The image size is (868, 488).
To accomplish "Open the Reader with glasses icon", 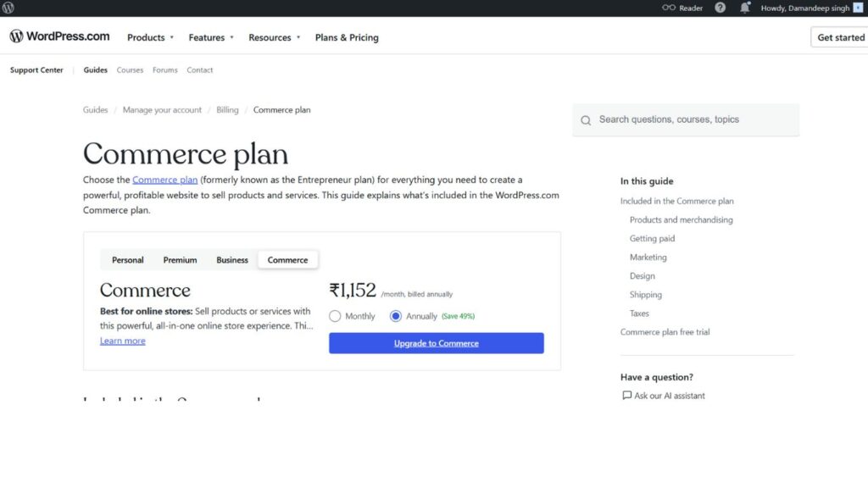I will pos(670,8).
